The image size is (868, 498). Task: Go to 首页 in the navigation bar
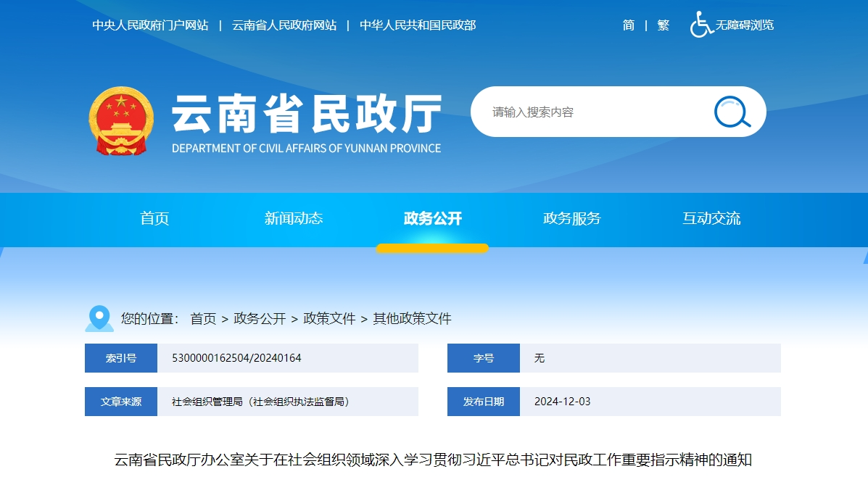[154, 219]
